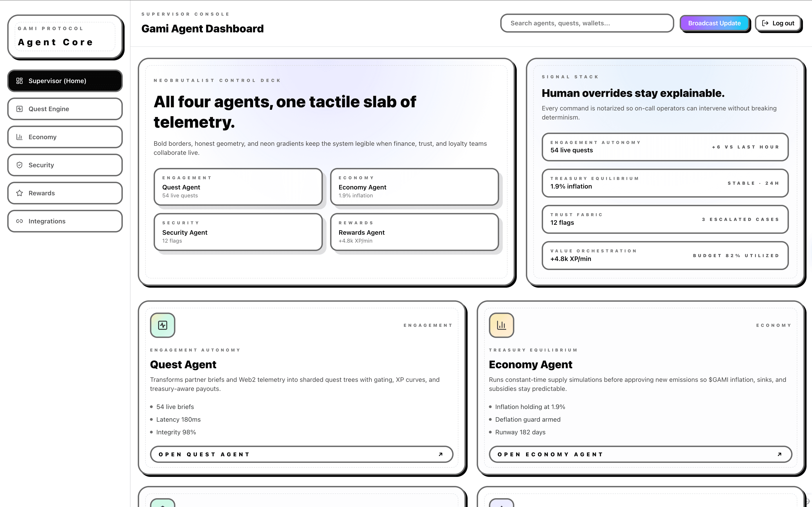
Task: Select the Security shield icon
Action: tap(19, 165)
